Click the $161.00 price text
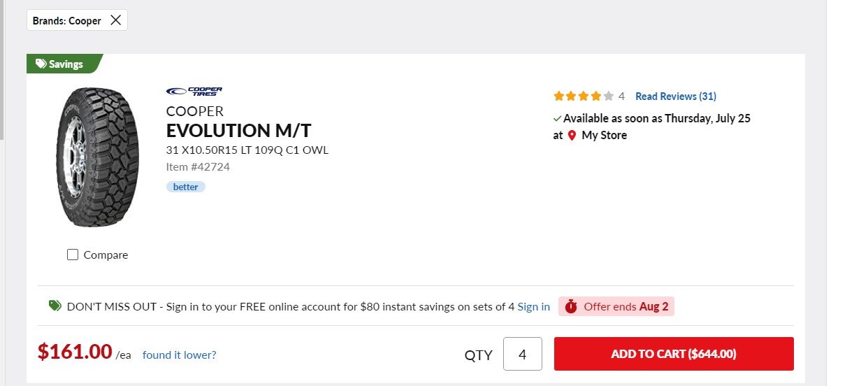Image resolution: width=868 pixels, height=386 pixels. click(75, 352)
